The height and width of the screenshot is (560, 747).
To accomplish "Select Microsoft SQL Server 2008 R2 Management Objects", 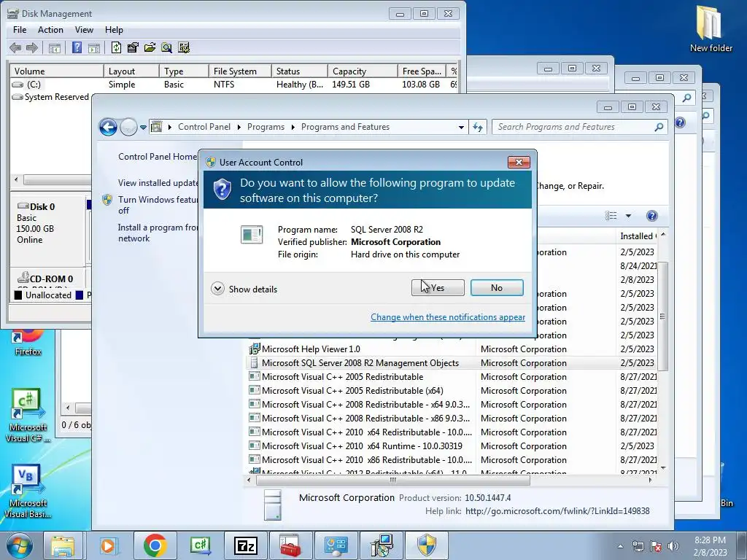I will tap(452, 363).
